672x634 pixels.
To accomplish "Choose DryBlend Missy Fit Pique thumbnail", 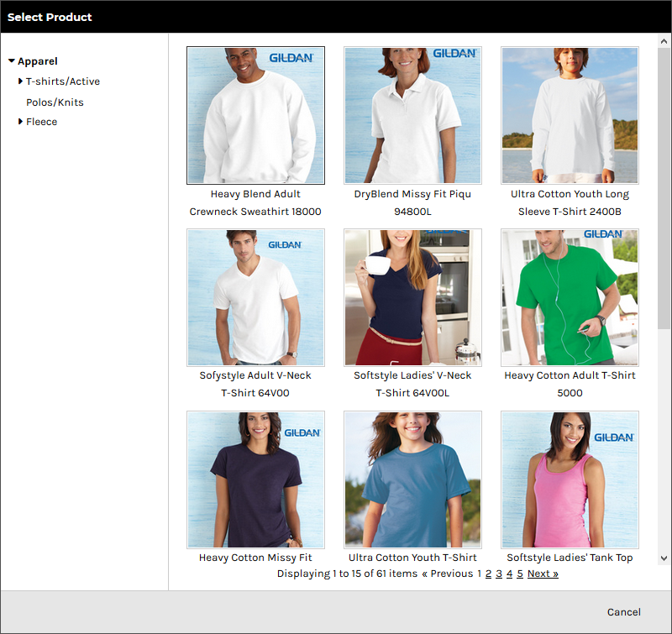I will click(x=412, y=115).
